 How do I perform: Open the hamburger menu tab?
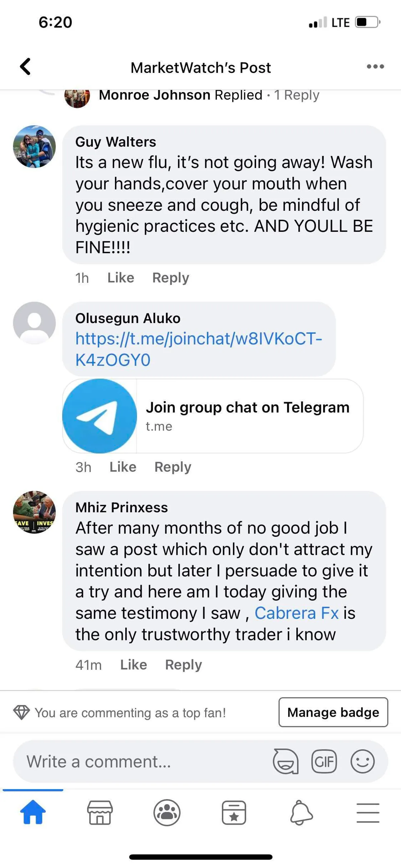tap(368, 812)
